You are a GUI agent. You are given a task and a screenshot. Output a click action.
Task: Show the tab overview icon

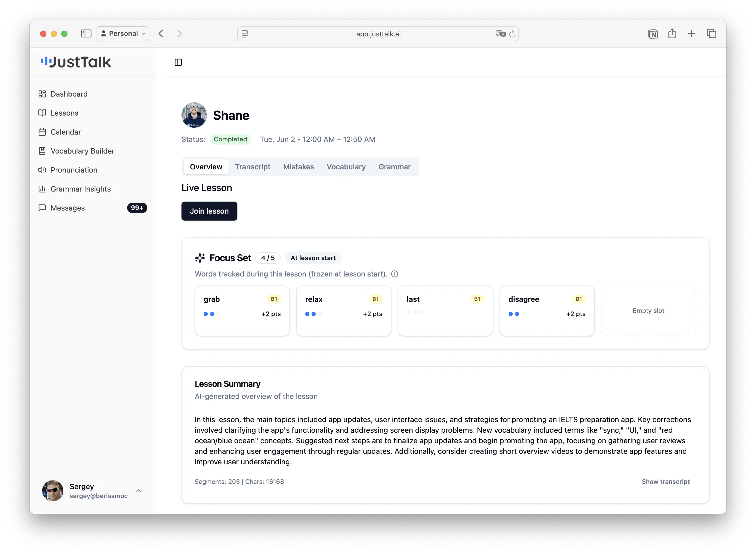click(x=711, y=34)
